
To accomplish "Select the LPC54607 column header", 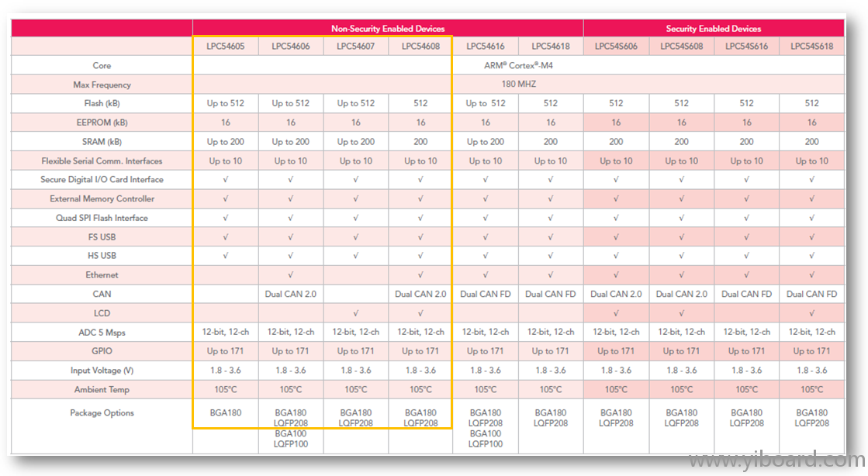I will tap(355, 46).
